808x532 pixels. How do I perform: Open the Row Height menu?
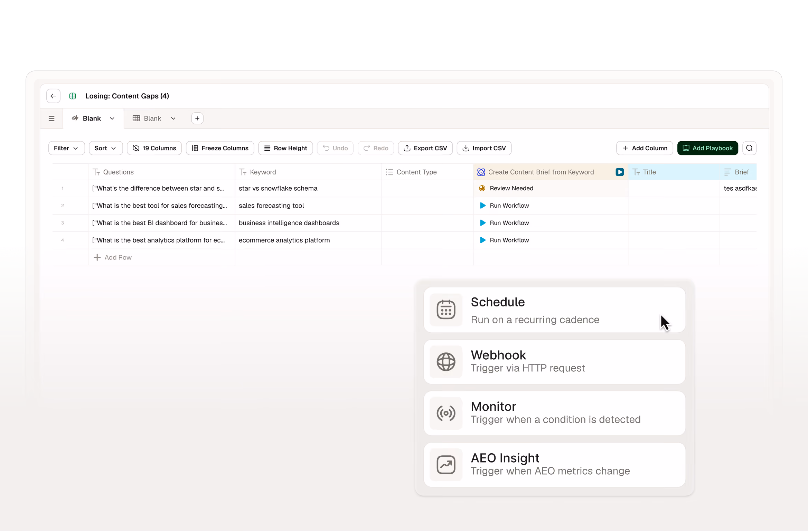pyautogui.click(x=285, y=148)
